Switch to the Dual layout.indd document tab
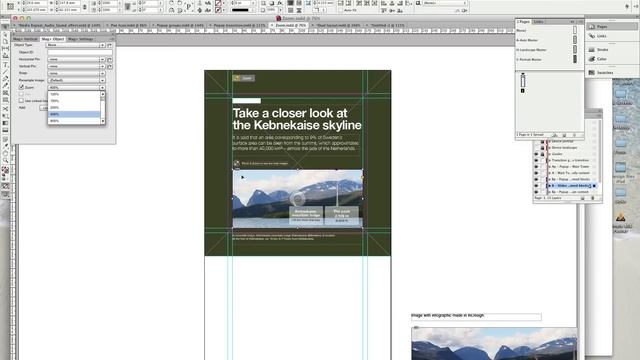 (x=338, y=25)
